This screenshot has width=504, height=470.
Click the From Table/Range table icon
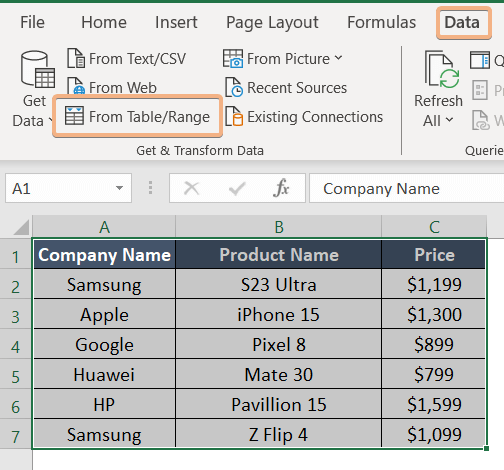[74, 116]
